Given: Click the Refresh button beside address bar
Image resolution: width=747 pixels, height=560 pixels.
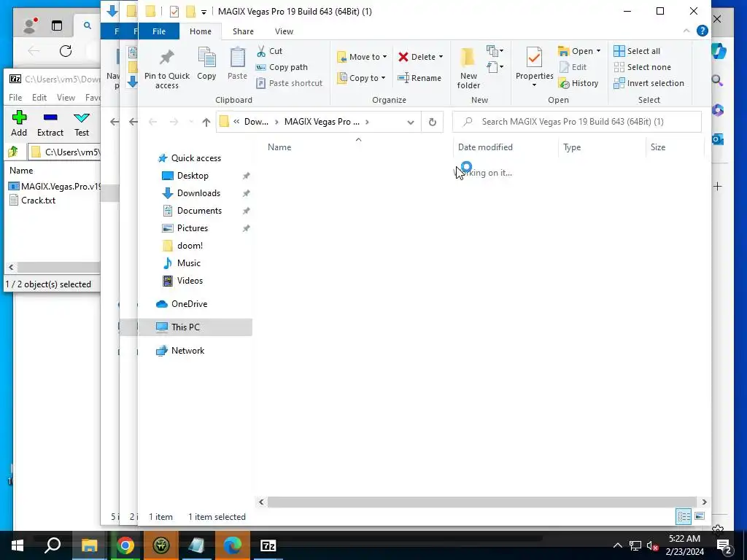Looking at the screenshot, I should coord(432,122).
